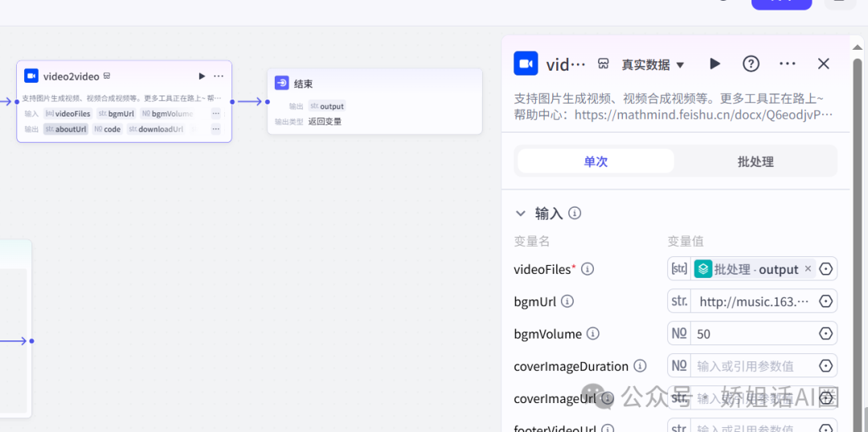Open the video2video node's more-options menu
The width and height of the screenshot is (868, 432).
coord(219,75)
